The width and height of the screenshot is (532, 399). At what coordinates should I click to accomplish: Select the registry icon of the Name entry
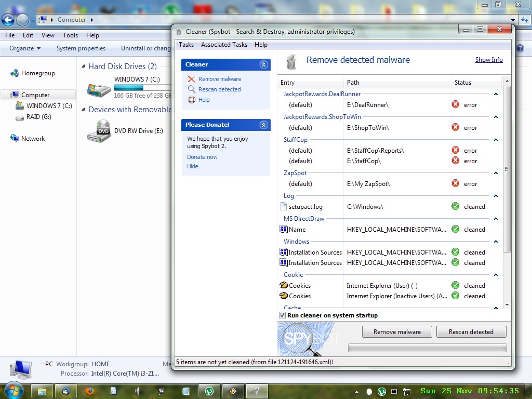(x=284, y=229)
